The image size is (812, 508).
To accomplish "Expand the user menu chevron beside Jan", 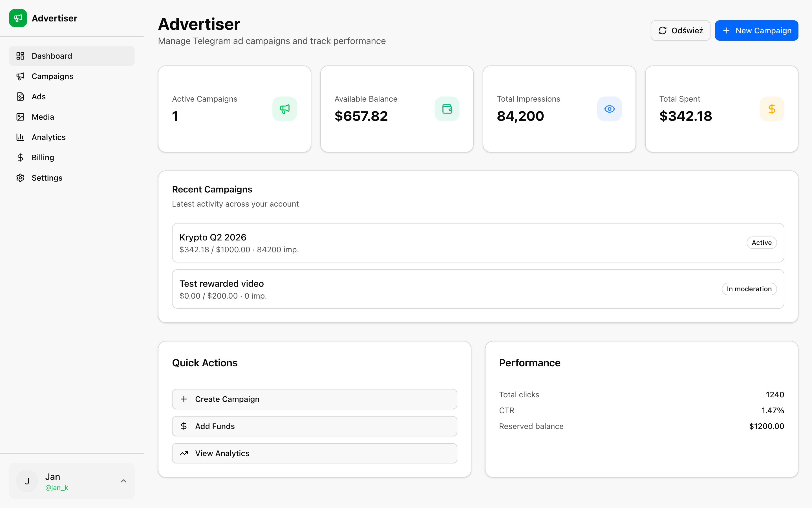I will pyautogui.click(x=123, y=481).
